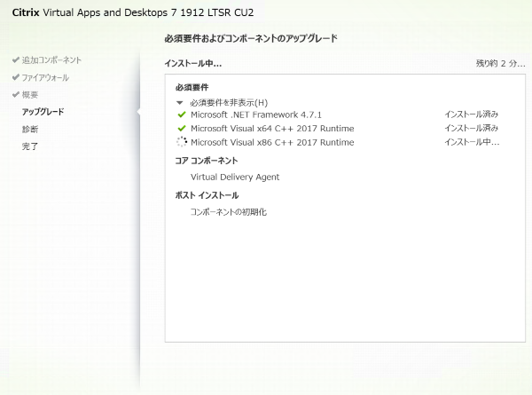Click the コア コンポーネント heading

coord(207,161)
